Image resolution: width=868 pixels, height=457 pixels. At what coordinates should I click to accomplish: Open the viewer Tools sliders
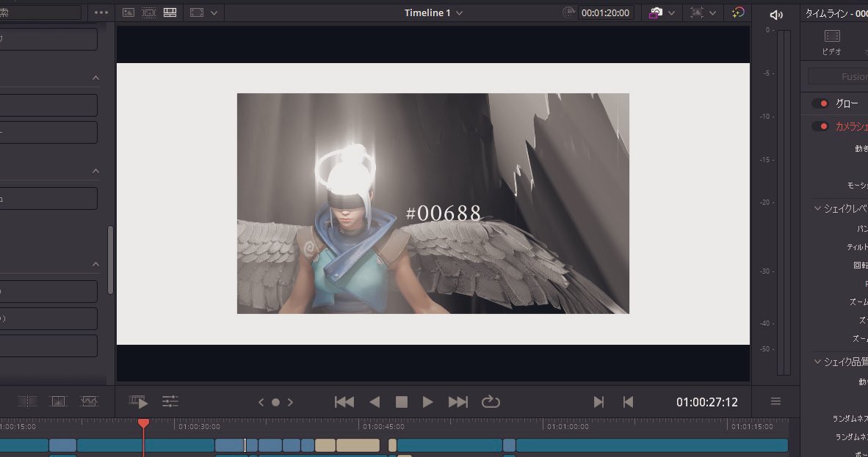coord(170,402)
